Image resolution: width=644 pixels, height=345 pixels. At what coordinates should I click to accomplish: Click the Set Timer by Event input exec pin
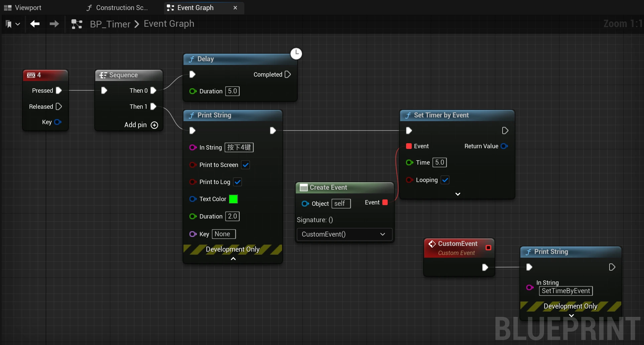pos(409,131)
